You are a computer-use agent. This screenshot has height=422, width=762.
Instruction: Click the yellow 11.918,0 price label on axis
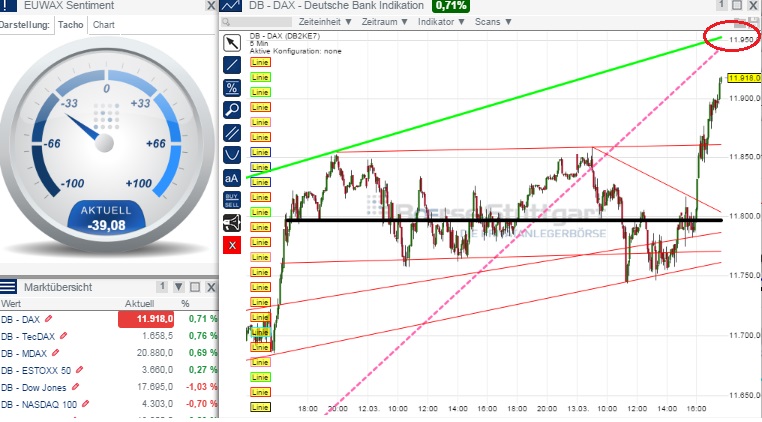click(x=744, y=78)
